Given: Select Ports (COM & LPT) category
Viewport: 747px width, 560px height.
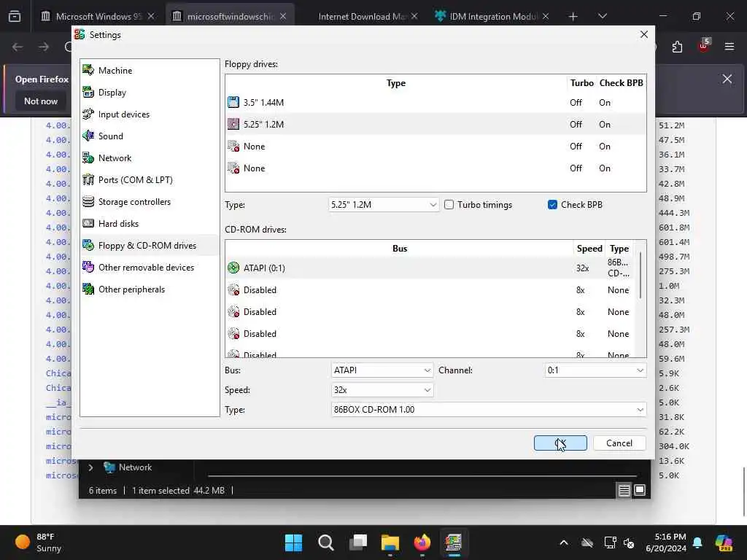Looking at the screenshot, I should (x=149, y=180).
